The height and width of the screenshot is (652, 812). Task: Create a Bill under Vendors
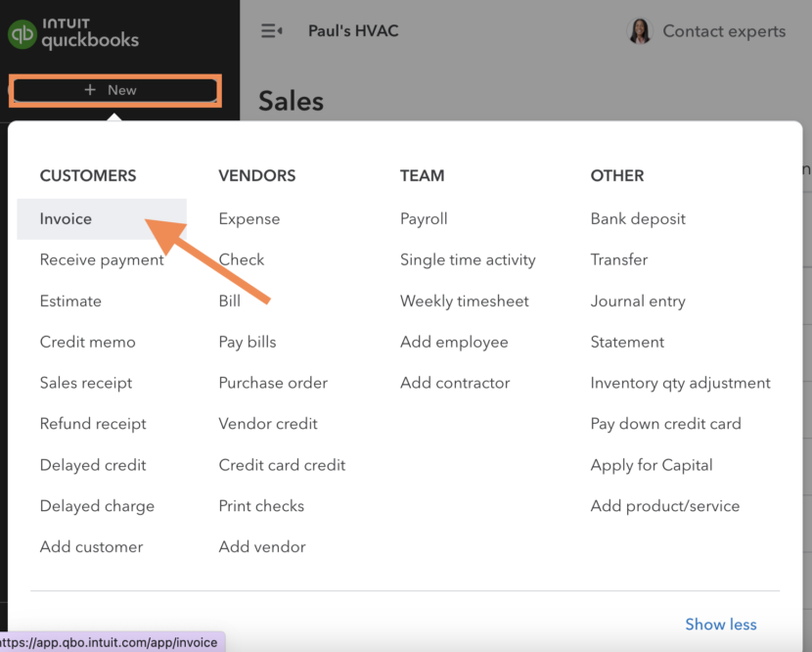(x=230, y=301)
